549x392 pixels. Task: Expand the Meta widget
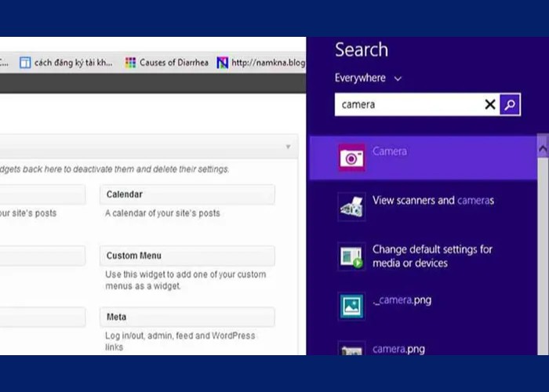(x=187, y=317)
